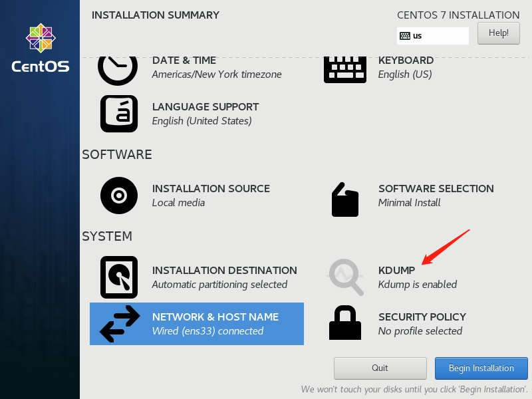Click Begin Installation button
532x399 pixels.
pos(481,368)
